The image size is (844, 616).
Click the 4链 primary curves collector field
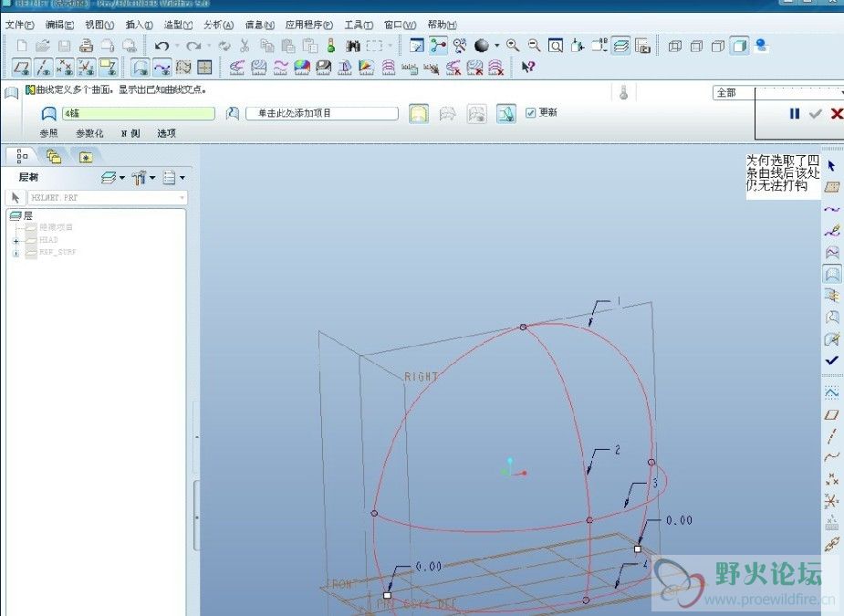[x=139, y=113]
